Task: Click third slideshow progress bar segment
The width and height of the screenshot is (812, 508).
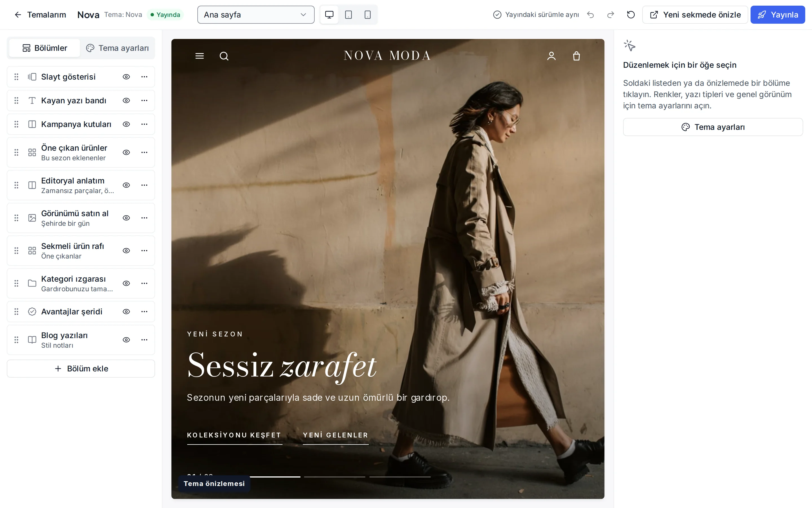Action: point(400,477)
